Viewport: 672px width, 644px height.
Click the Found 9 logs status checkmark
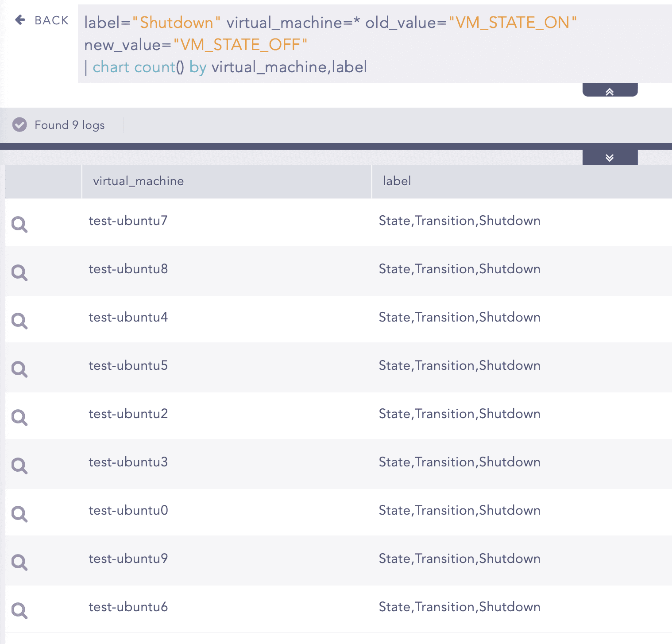coord(19,125)
